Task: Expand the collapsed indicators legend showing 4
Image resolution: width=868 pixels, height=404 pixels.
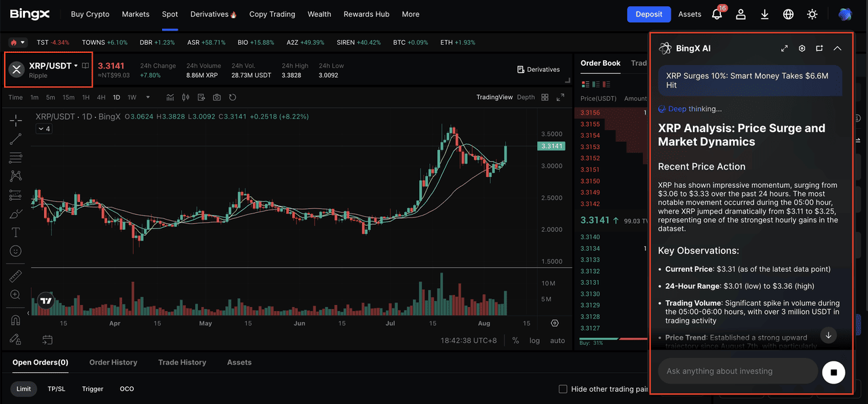Action: [x=43, y=129]
